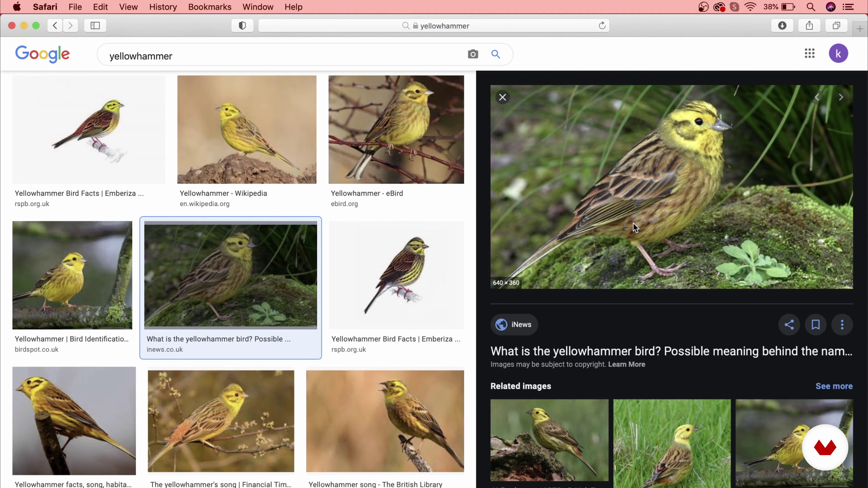This screenshot has width=868, height=488.
Task: Open Spotlight search in menu bar
Action: (x=811, y=7)
